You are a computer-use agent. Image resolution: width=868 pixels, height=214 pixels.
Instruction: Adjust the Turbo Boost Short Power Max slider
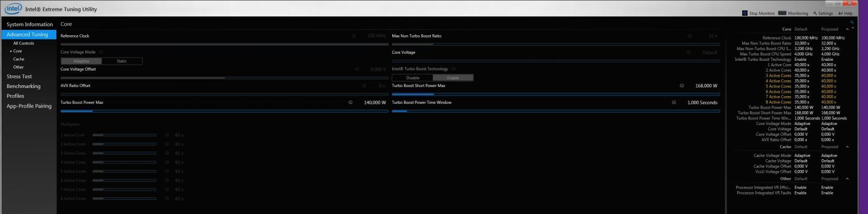click(556, 95)
